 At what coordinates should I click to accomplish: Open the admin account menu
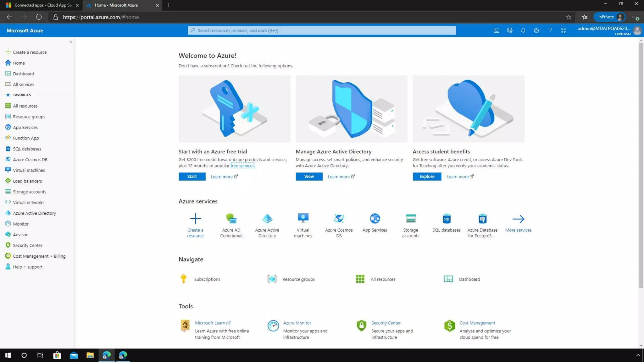coord(608,30)
